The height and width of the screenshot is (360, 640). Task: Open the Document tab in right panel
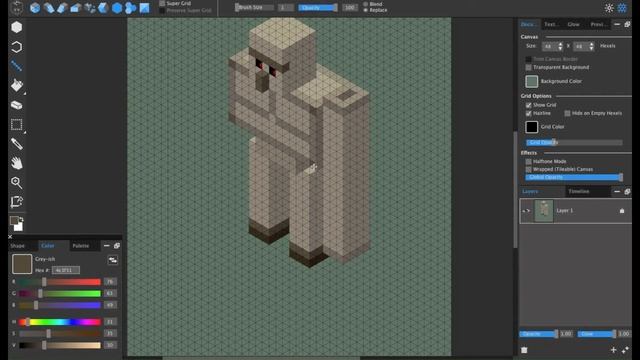coord(528,24)
